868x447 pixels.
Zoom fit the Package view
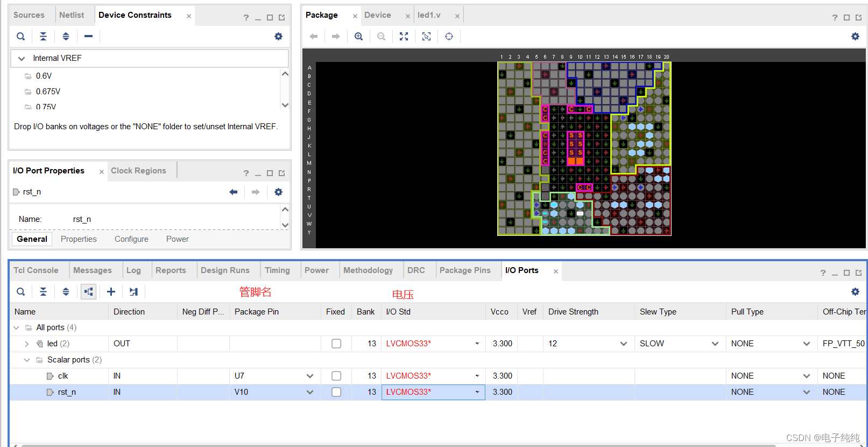(404, 37)
